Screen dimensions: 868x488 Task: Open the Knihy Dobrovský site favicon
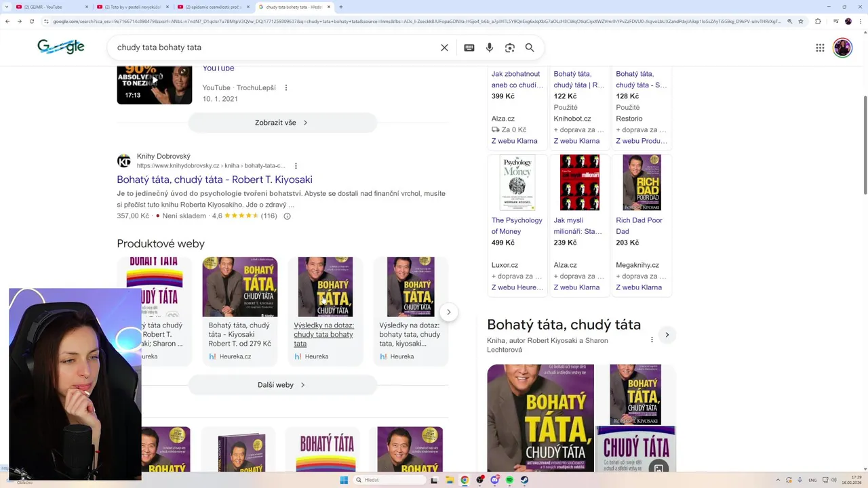pyautogui.click(x=123, y=161)
